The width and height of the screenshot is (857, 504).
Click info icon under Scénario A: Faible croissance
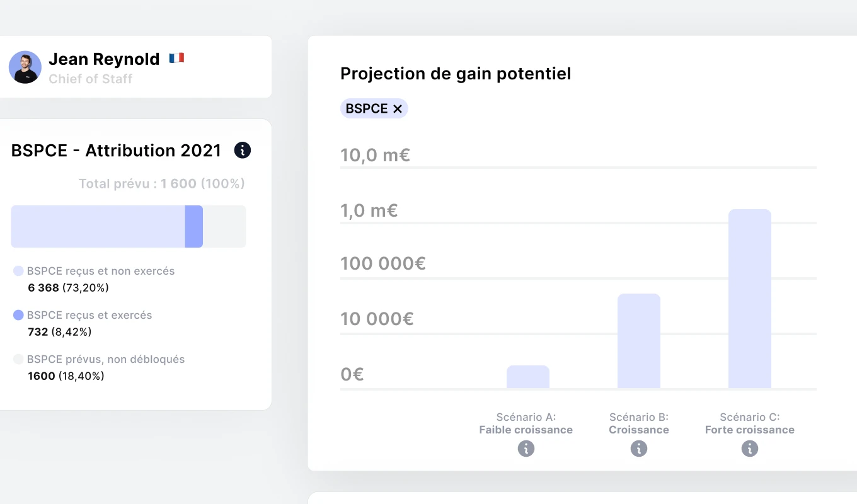pyautogui.click(x=526, y=449)
